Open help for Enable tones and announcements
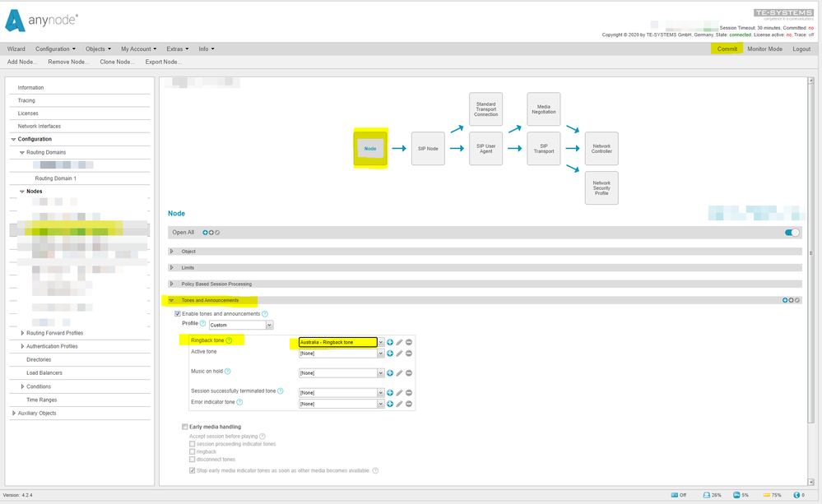Screen dimensions: 822x504 [265, 314]
